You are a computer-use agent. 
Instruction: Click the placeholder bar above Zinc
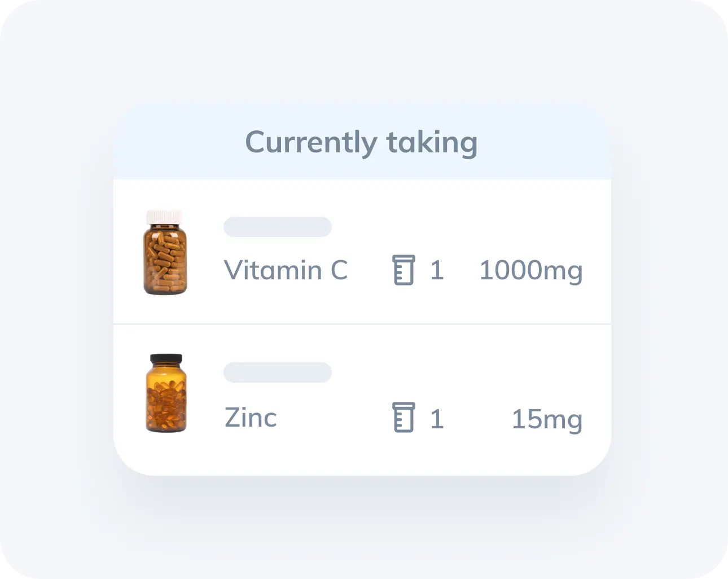pyautogui.click(x=278, y=372)
